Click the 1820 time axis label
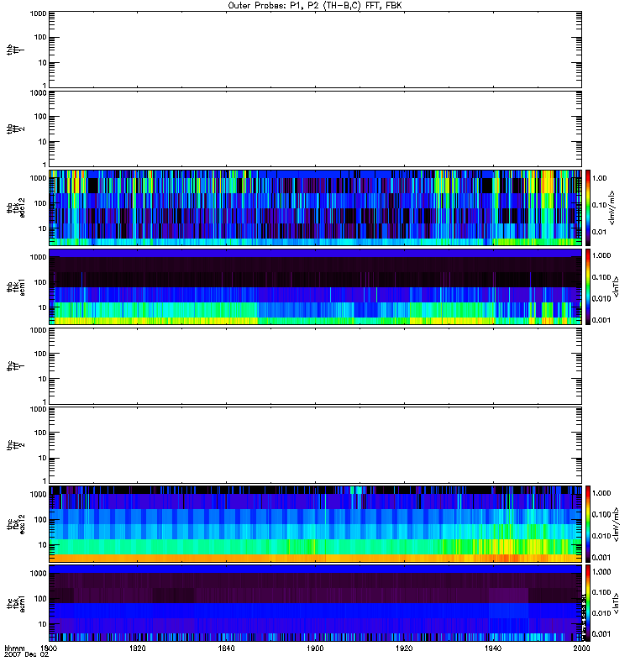This screenshot has height=672, width=630. coord(139,649)
